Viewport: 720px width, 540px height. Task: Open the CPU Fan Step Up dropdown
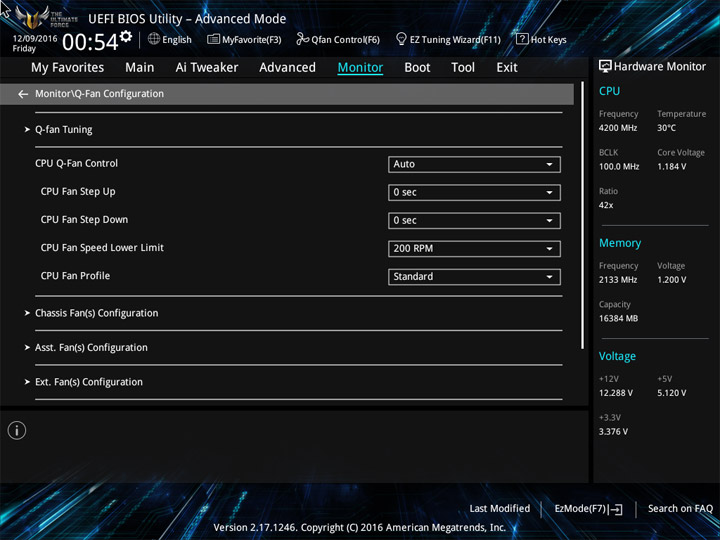pos(474,192)
